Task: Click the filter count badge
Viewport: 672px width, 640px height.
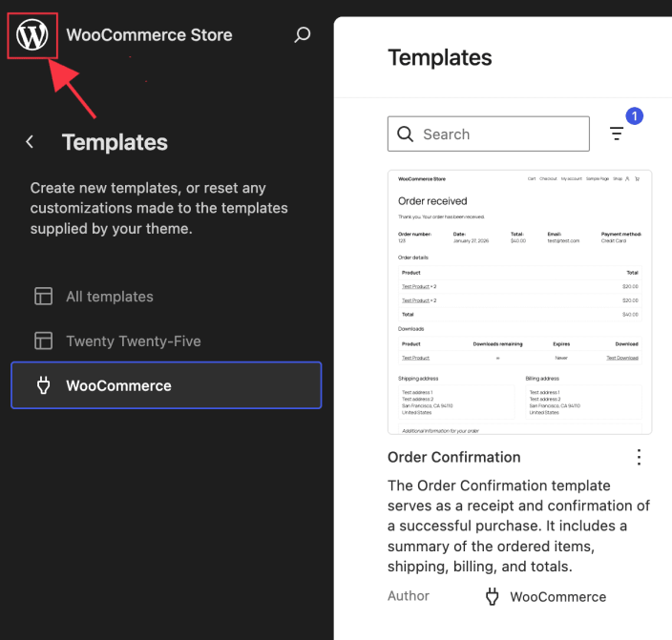Action: 634,116
